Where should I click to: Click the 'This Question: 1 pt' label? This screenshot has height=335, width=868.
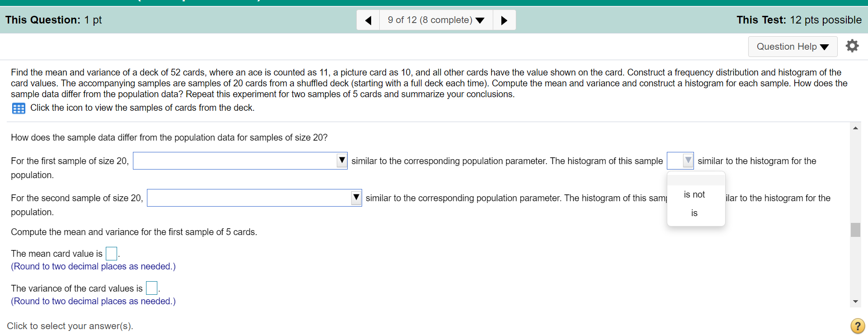[x=53, y=20]
